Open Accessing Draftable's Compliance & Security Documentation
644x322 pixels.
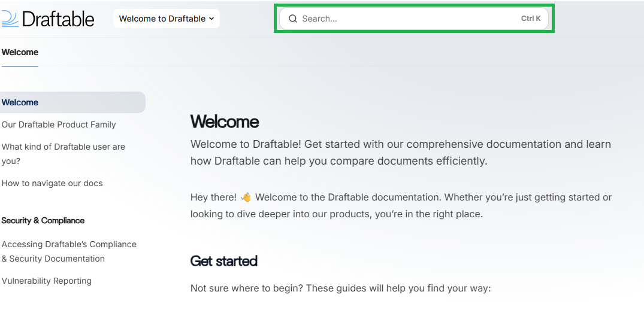[x=69, y=251]
